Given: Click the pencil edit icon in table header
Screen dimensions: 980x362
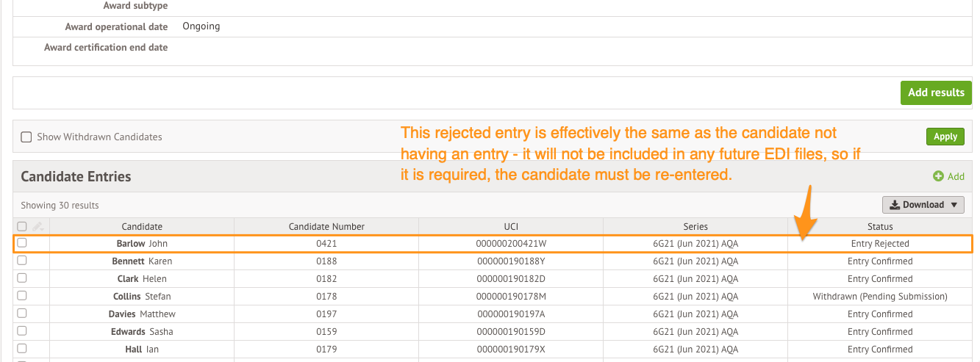Looking at the screenshot, I should [38, 227].
